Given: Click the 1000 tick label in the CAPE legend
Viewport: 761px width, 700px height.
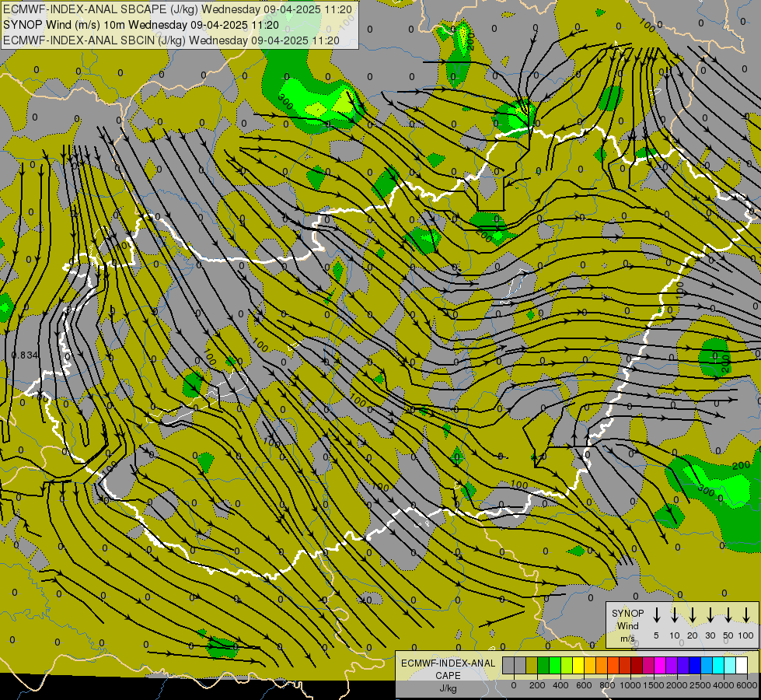Looking at the screenshot, I should click(630, 685).
